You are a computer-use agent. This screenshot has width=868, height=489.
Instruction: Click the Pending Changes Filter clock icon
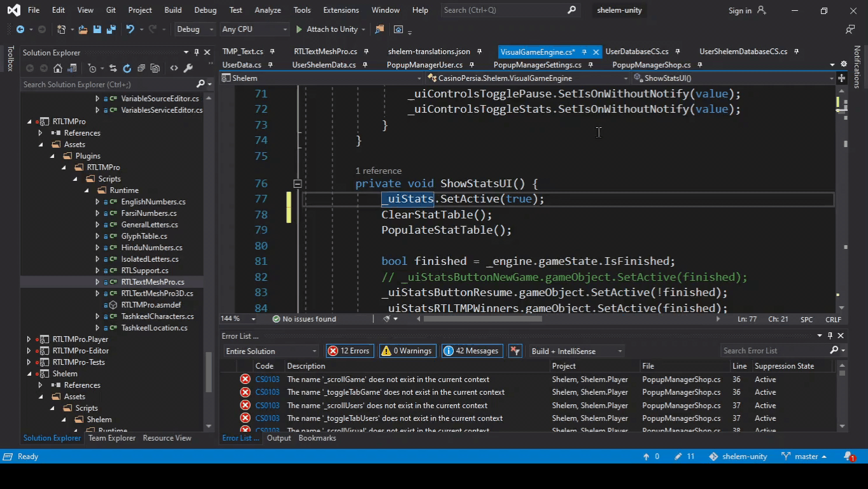(92, 68)
